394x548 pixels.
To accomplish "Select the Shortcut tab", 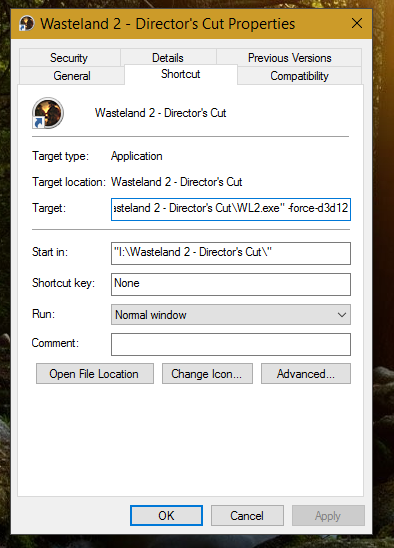I will (x=181, y=74).
